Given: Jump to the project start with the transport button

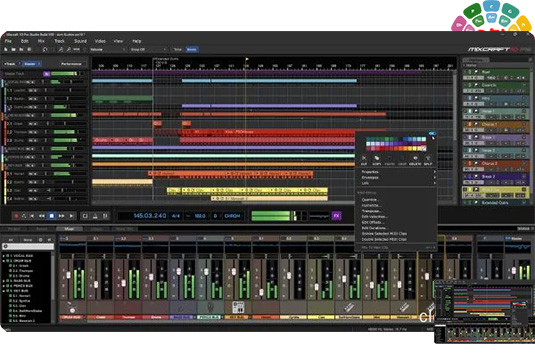Looking at the screenshot, I should coord(32,216).
